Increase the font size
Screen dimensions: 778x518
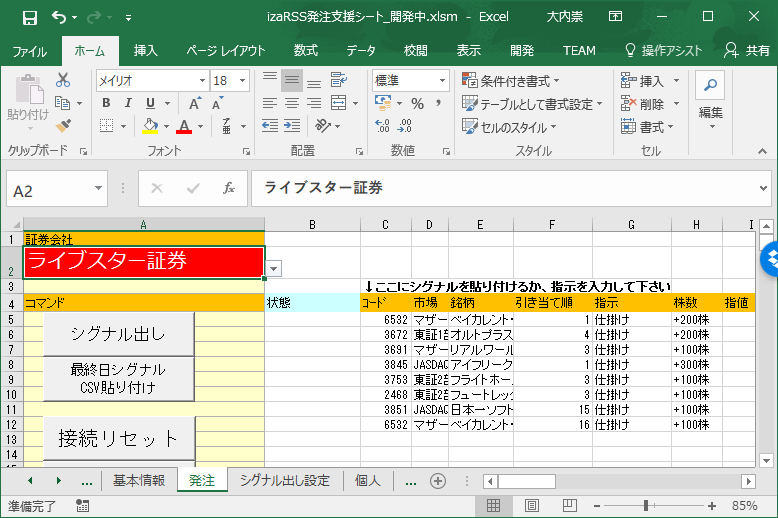point(195,103)
